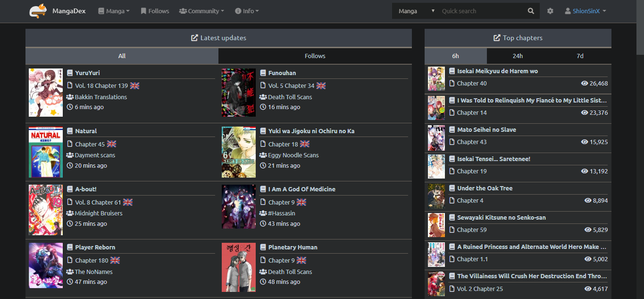Open the Natural cover thumbnail
The image size is (644, 299).
[46, 152]
